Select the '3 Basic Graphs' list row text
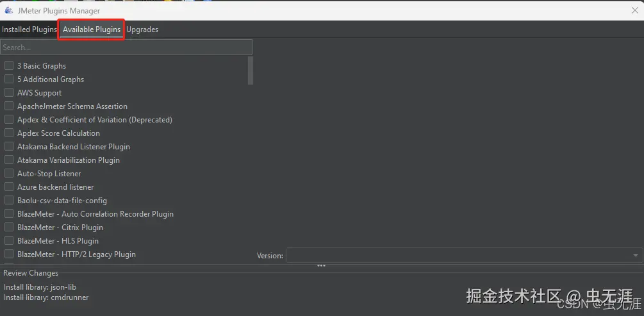644x316 pixels. click(42, 66)
